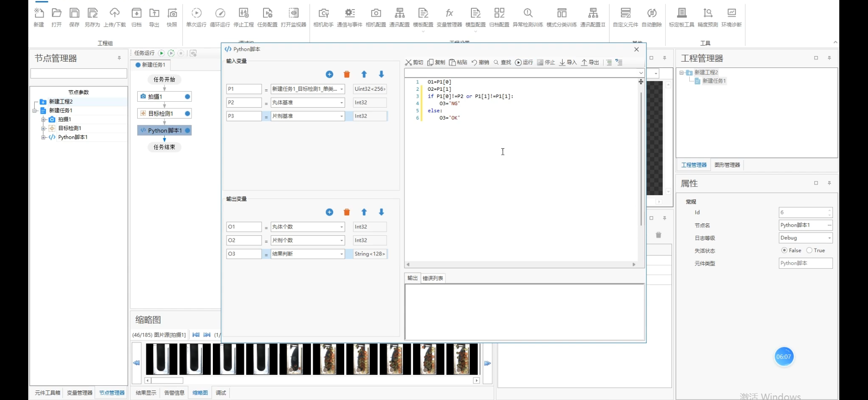
Task: Open 相机配置 camera configuration
Action: [x=376, y=17]
